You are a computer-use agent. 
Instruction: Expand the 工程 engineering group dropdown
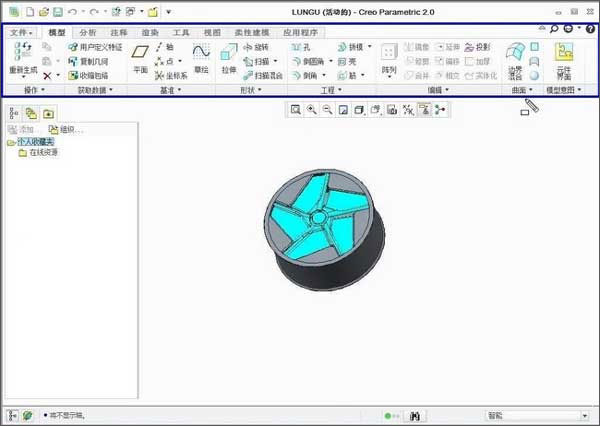[x=331, y=90]
